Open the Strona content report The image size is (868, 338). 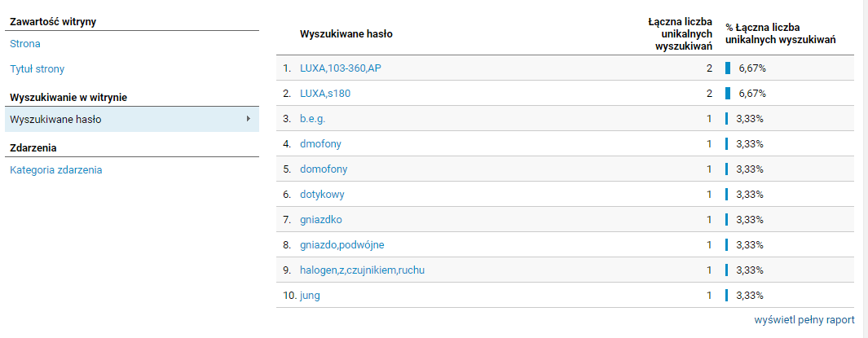[25, 44]
